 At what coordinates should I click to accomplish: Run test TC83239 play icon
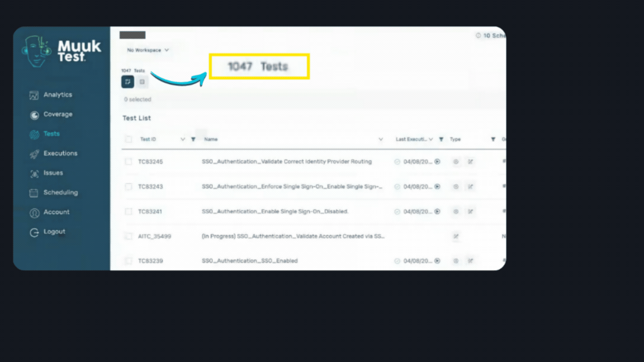(x=437, y=261)
